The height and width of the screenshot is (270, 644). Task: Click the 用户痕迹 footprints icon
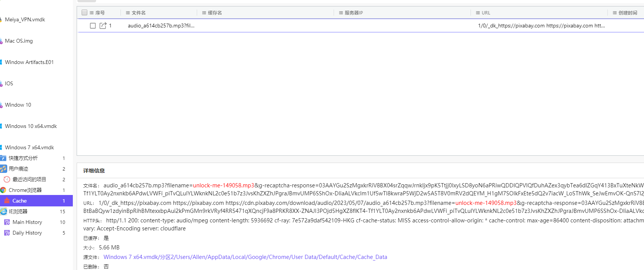[x=3, y=169]
